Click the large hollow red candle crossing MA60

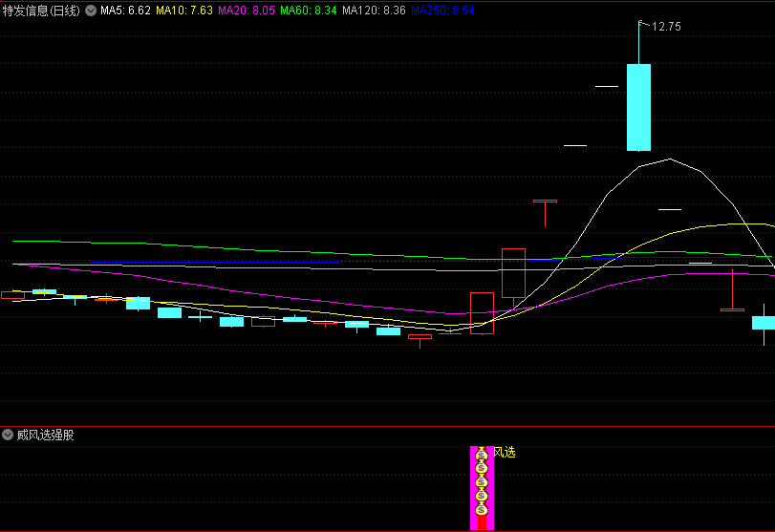(x=513, y=273)
